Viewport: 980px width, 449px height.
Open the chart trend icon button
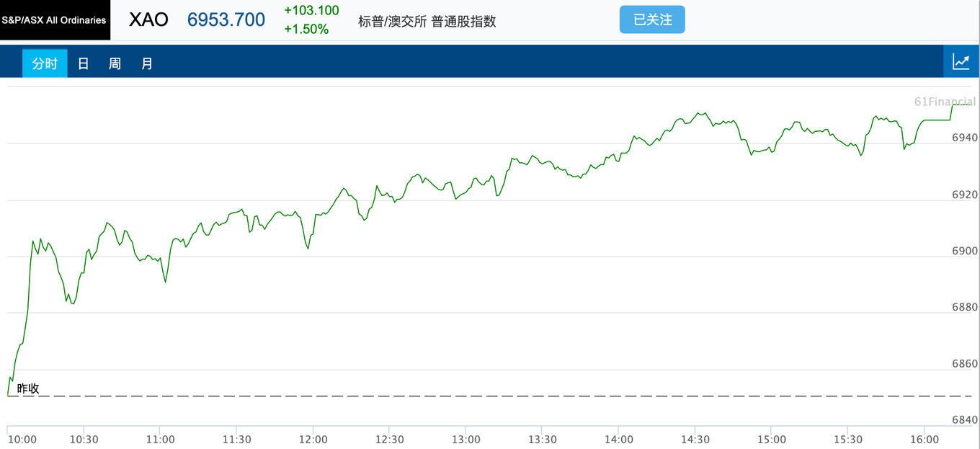pyautogui.click(x=961, y=62)
